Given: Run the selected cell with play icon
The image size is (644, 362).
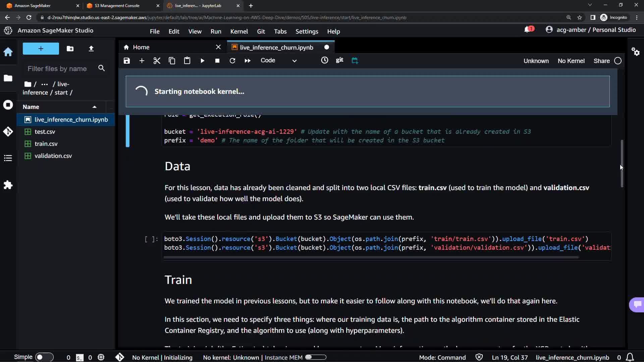Looking at the screenshot, I should click(x=202, y=61).
